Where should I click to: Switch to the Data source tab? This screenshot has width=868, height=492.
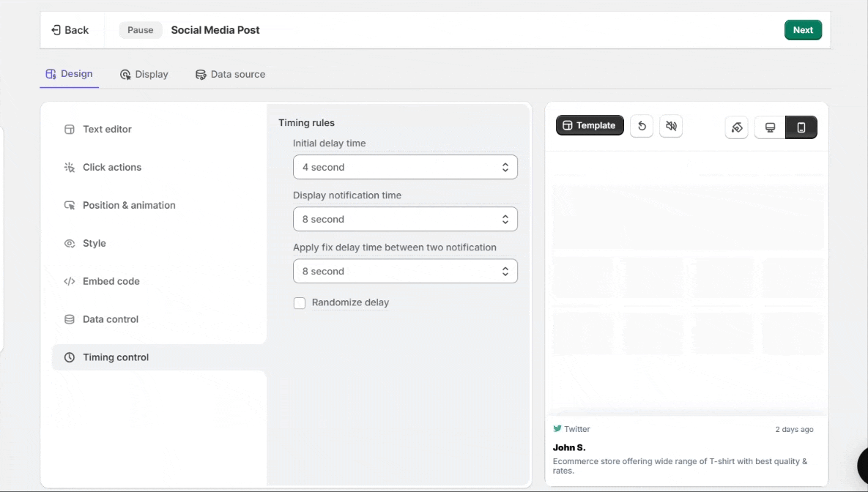[x=230, y=74]
